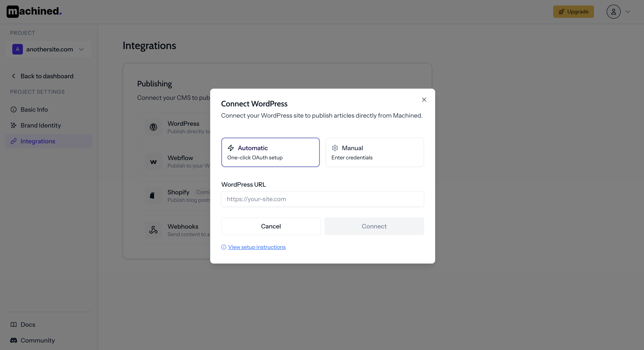This screenshot has width=644, height=350.
Task: Focus the WordPress URL input field
Action: 322,199
